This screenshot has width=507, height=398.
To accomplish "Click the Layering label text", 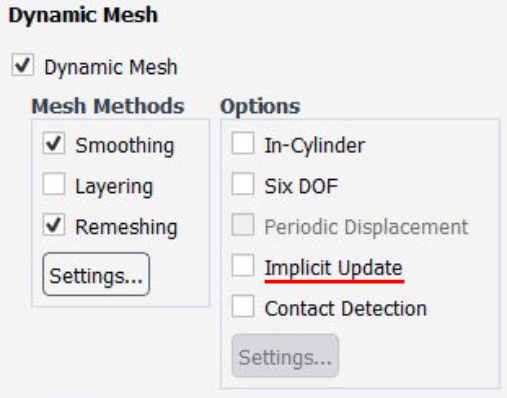I will click(114, 187).
